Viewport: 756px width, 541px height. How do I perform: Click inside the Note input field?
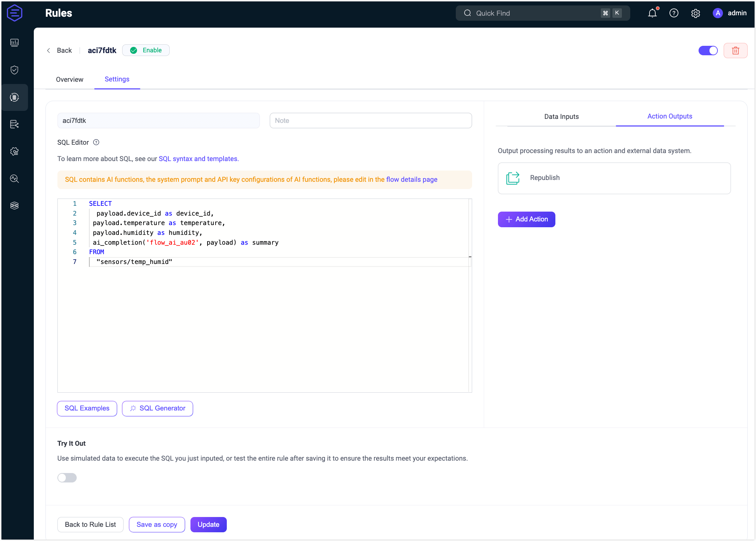(x=370, y=120)
